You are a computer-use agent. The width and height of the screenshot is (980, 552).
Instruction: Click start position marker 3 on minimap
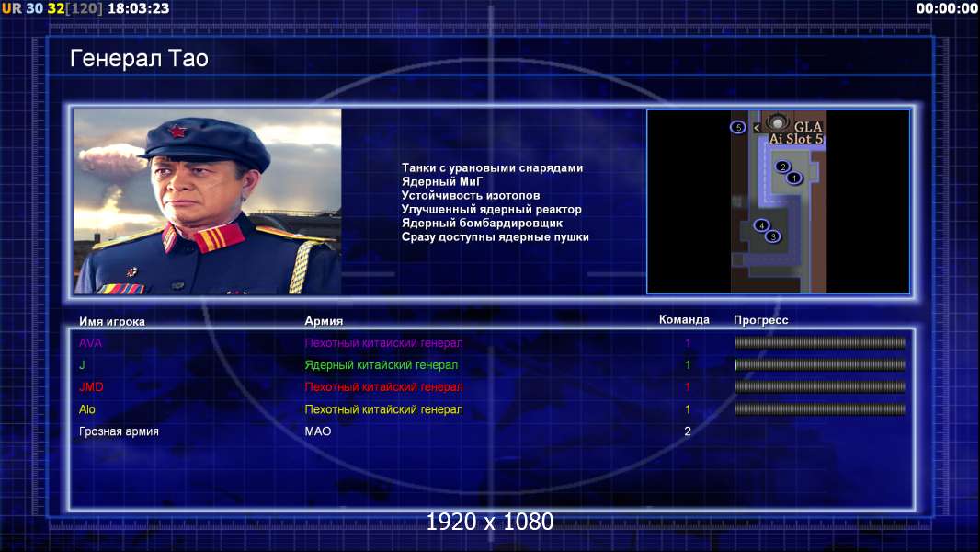pos(773,236)
